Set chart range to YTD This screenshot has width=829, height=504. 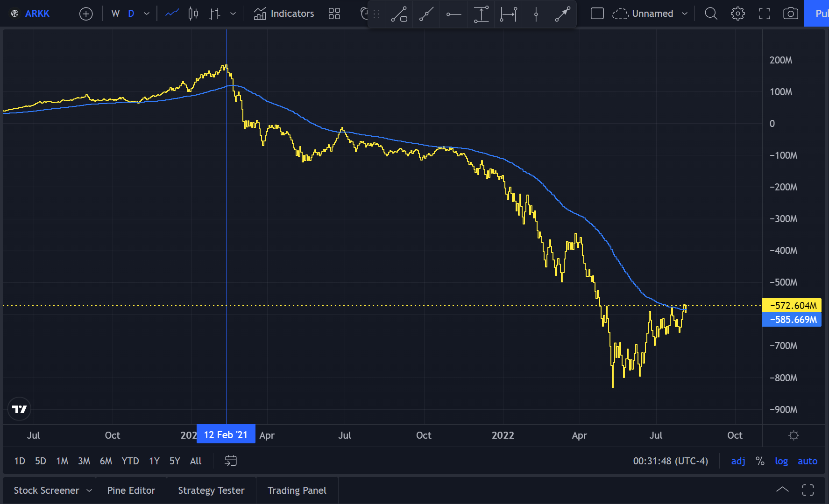coord(130,461)
